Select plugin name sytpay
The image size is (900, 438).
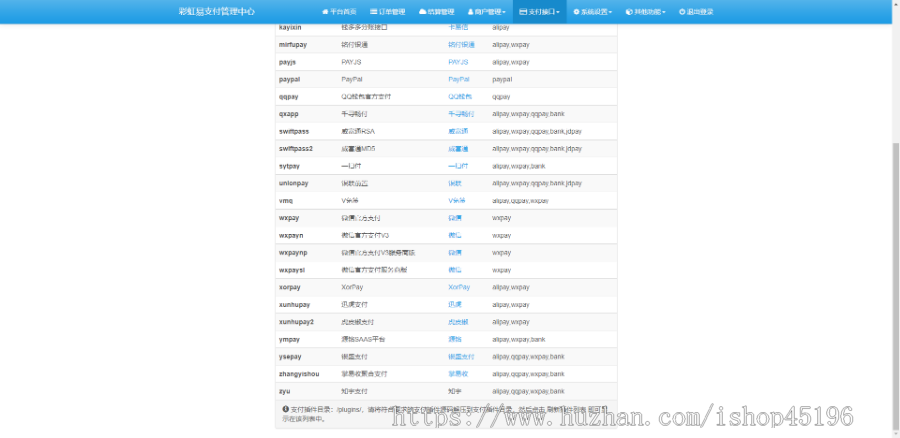(289, 166)
